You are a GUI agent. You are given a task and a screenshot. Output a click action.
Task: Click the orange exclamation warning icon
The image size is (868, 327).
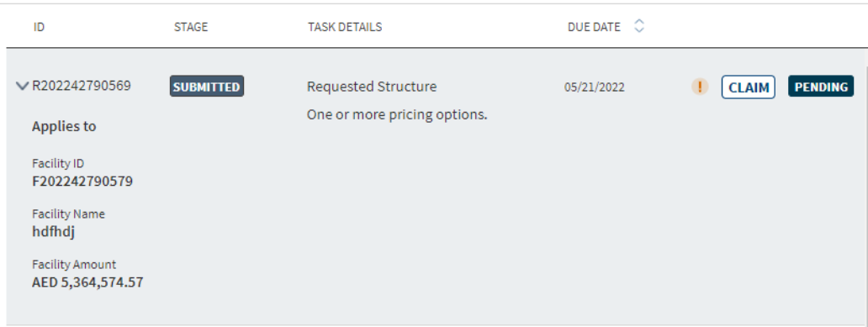tap(700, 87)
